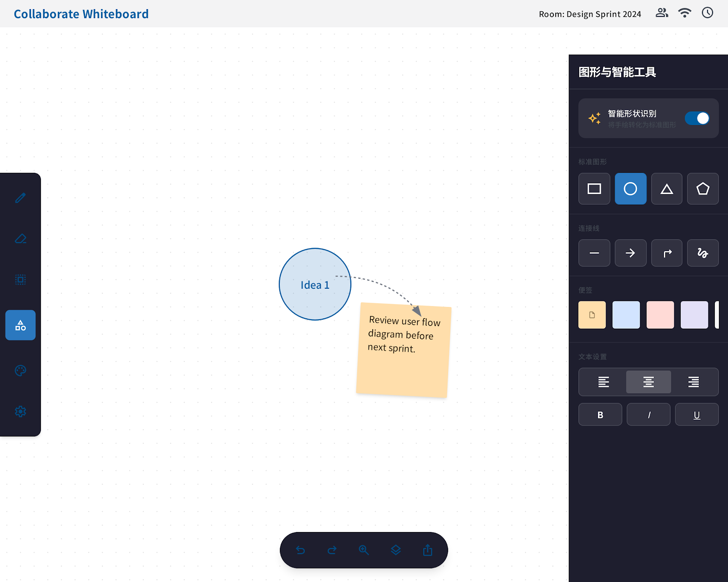Open the shapes tool in sidebar

point(20,325)
